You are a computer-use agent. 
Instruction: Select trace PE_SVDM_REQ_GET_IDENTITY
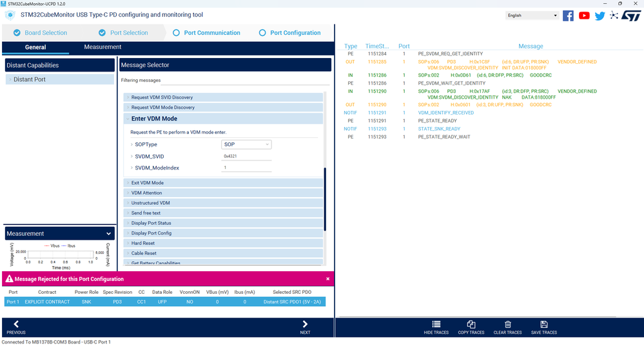pos(450,53)
